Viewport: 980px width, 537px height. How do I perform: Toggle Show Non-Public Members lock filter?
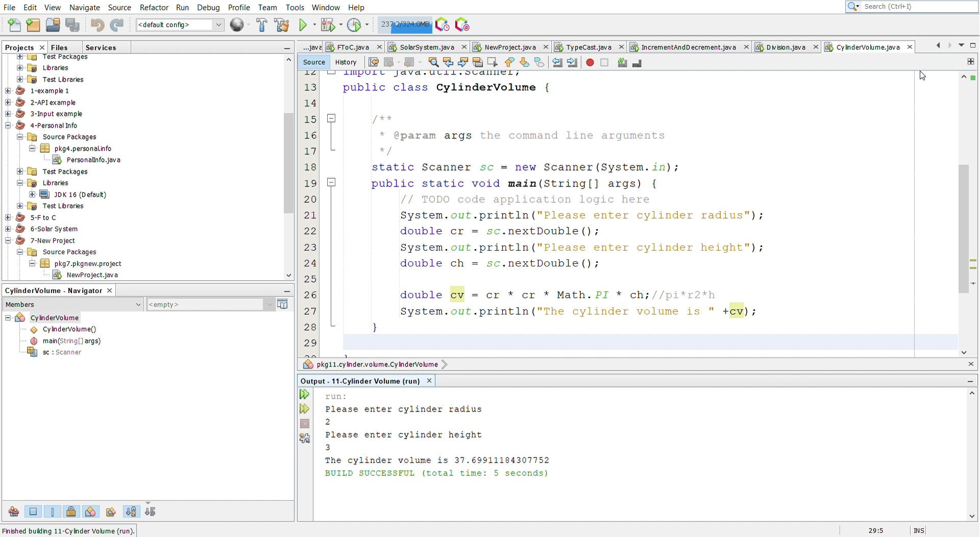(x=71, y=511)
